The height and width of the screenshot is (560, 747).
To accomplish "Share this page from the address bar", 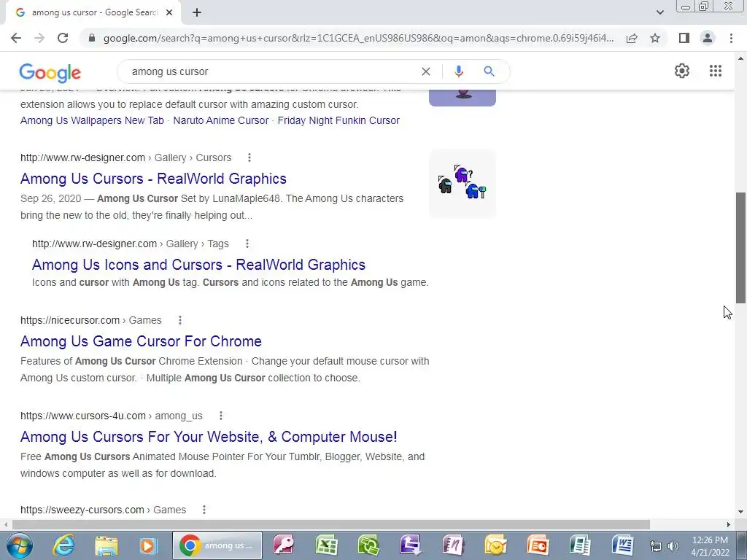I will tap(632, 38).
